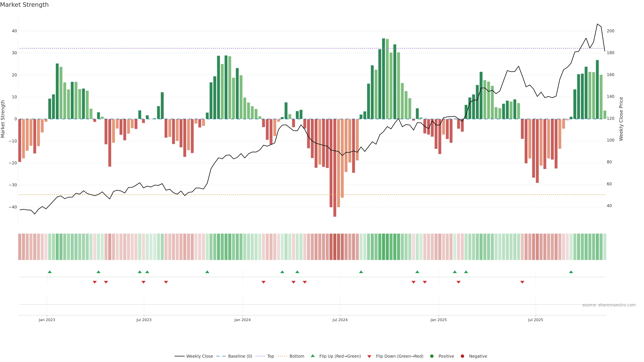
Task: Click the green Positive circle legend icon
Action: pos(432,356)
